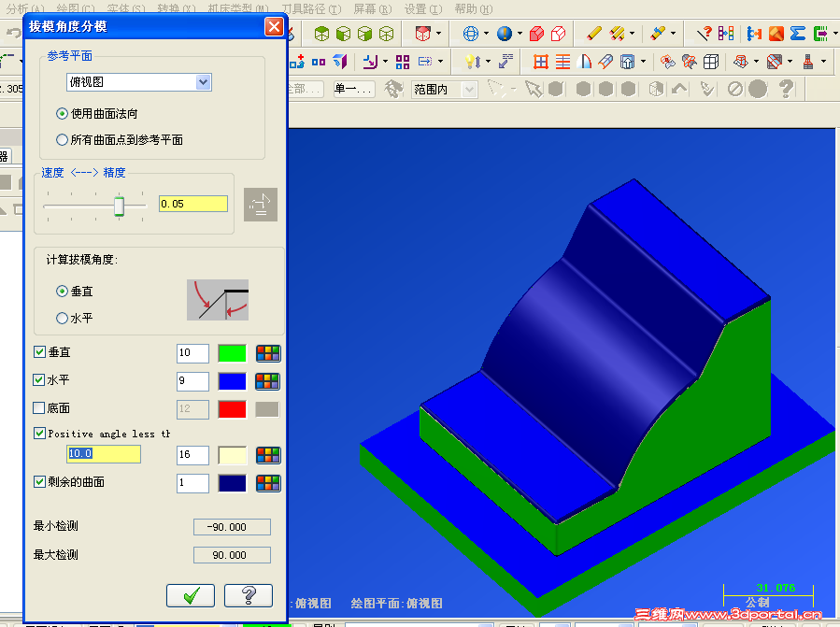Screen dimensions: 840x627
Task: Click the blue sigma icon
Action: (x=798, y=34)
